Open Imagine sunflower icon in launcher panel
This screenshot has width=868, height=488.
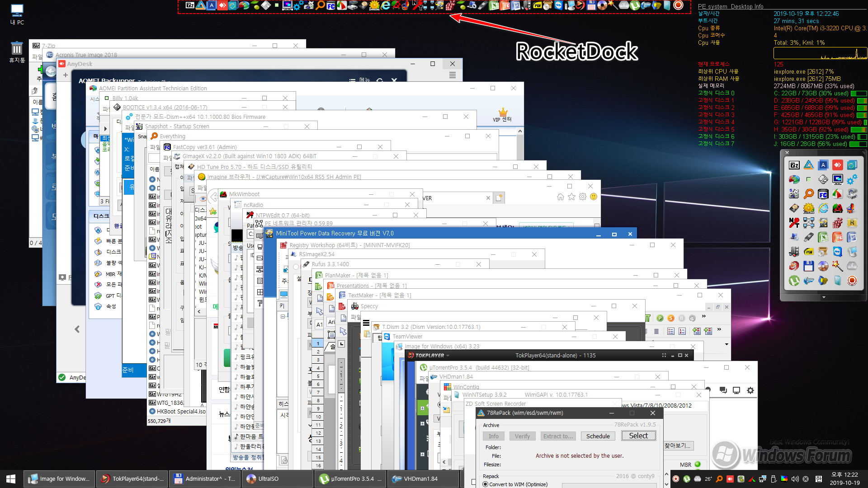coord(808,208)
